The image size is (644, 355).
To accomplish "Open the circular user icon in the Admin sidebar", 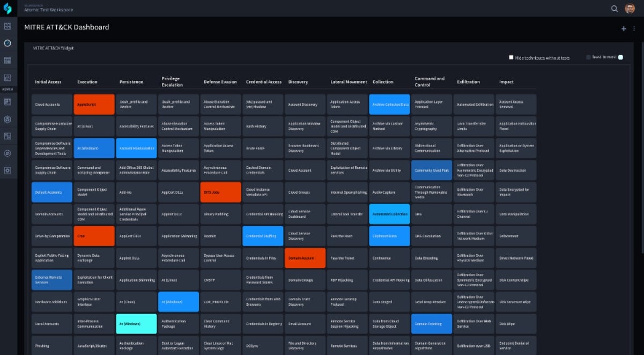I will tap(8, 153).
